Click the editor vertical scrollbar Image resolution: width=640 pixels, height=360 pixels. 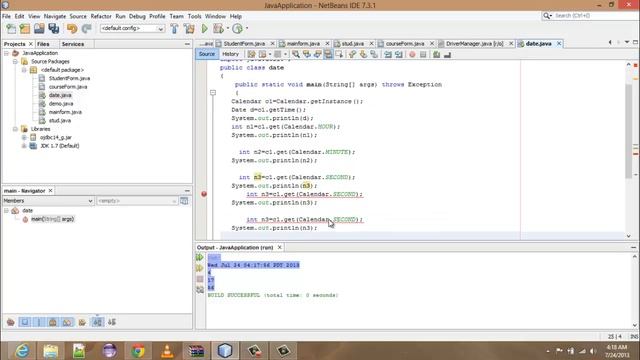(629, 131)
